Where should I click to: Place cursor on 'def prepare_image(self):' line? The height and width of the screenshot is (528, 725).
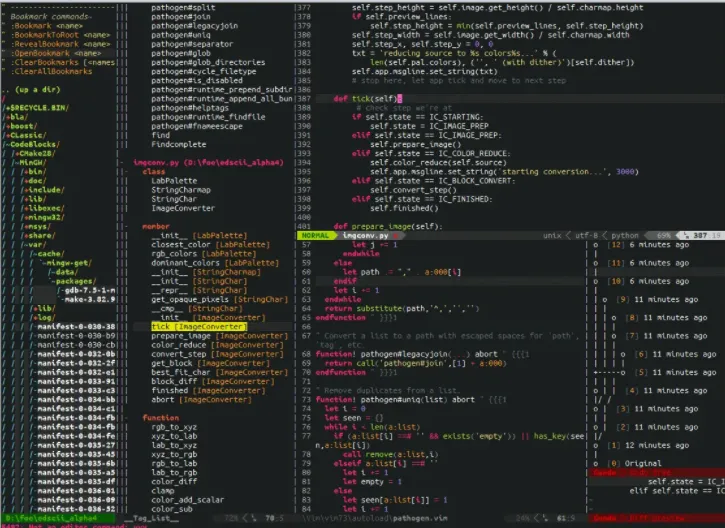point(388,226)
